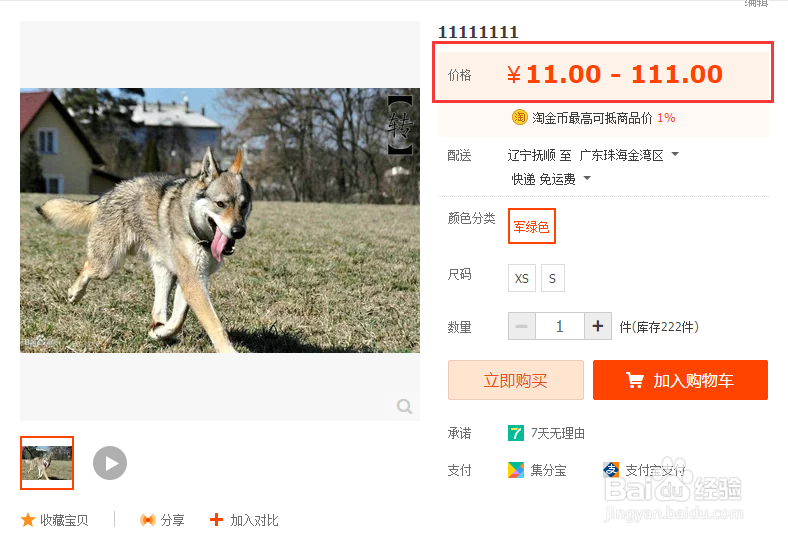Click the green 7-day return icon

[x=516, y=433]
